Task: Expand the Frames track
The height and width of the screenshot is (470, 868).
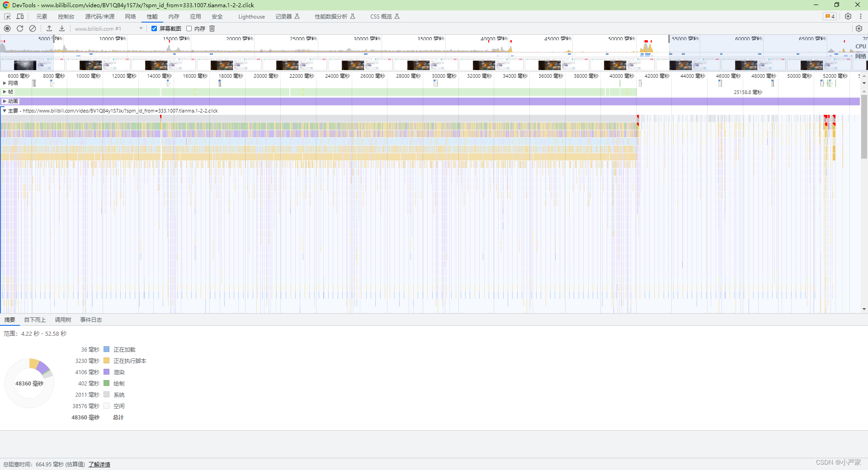Action: click(x=5, y=92)
